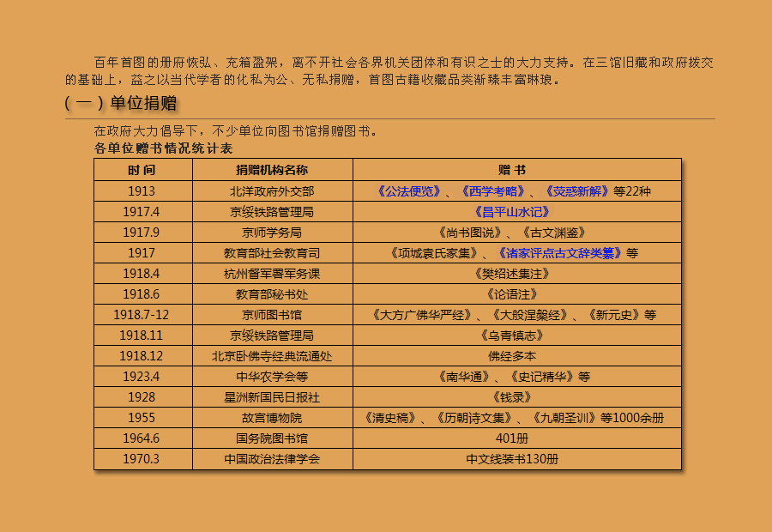Screen dimensions: 772x532
Task: Select the 《尚书图说》、《古文渊鉴》 cell
Action: [517, 233]
